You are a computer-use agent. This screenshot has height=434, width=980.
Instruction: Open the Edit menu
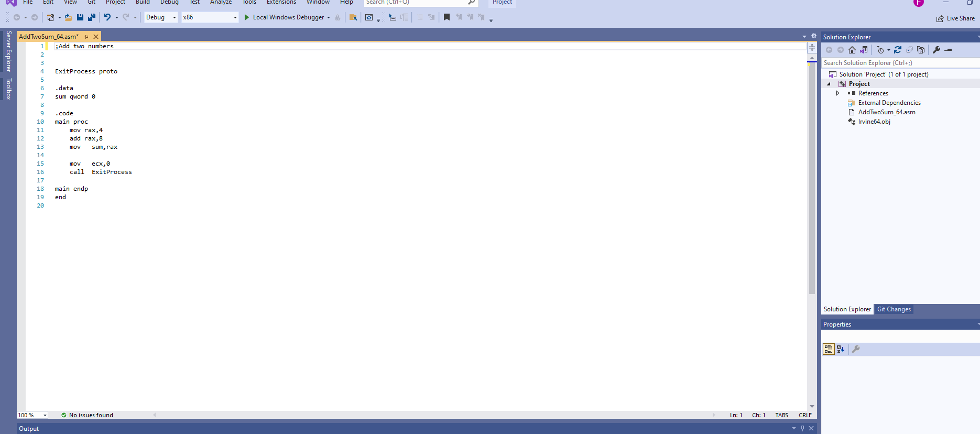[48, 2]
